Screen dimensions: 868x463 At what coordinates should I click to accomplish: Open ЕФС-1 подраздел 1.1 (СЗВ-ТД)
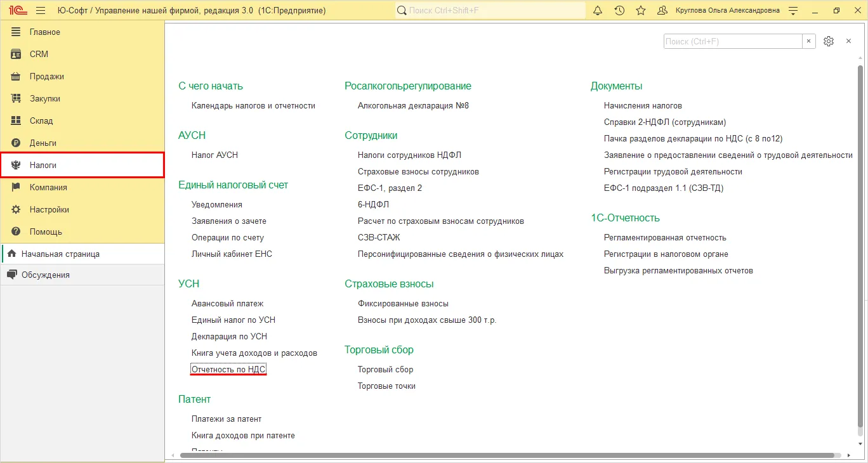coord(664,188)
